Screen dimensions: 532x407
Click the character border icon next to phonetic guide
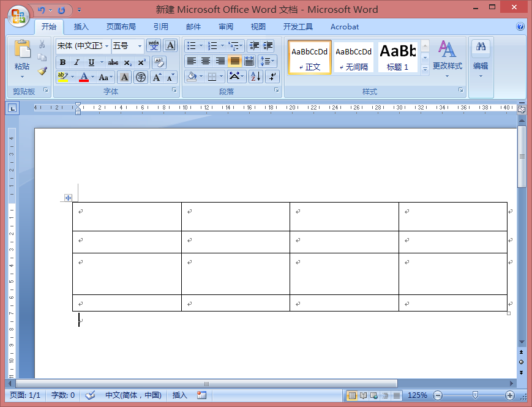pyautogui.click(x=170, y=45)
